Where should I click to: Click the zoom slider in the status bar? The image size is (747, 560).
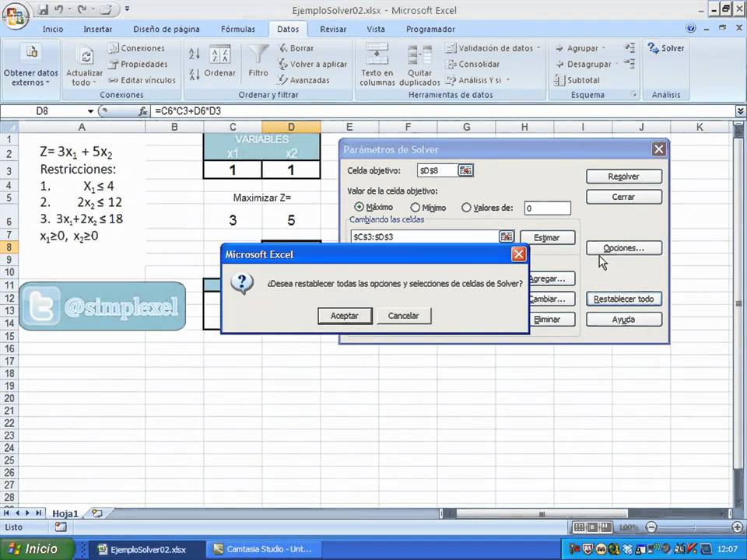[x=693, y=527]
